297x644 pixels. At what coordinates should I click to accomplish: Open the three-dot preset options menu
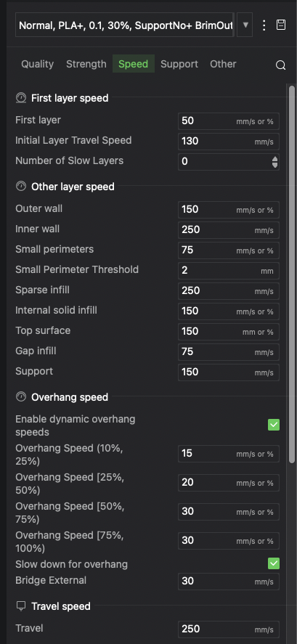pos(264,25)
